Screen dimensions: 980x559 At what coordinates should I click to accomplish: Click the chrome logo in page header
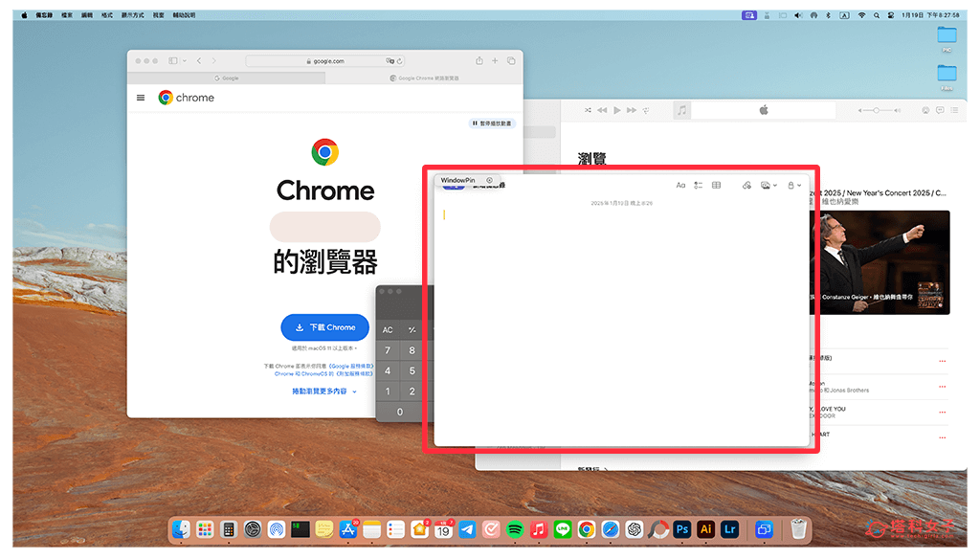coord(187,98)
